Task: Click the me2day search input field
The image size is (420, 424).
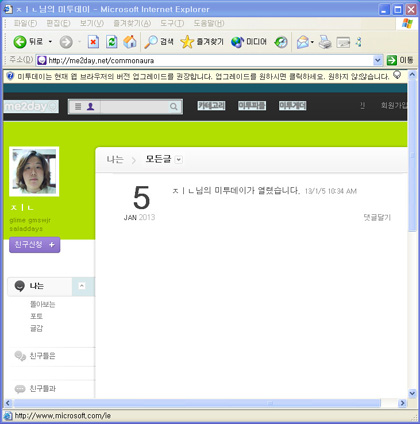Action: [134, 107]
